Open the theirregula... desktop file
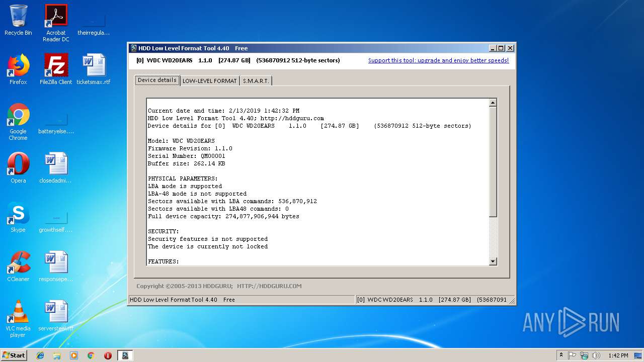 (x=94, y=23)
